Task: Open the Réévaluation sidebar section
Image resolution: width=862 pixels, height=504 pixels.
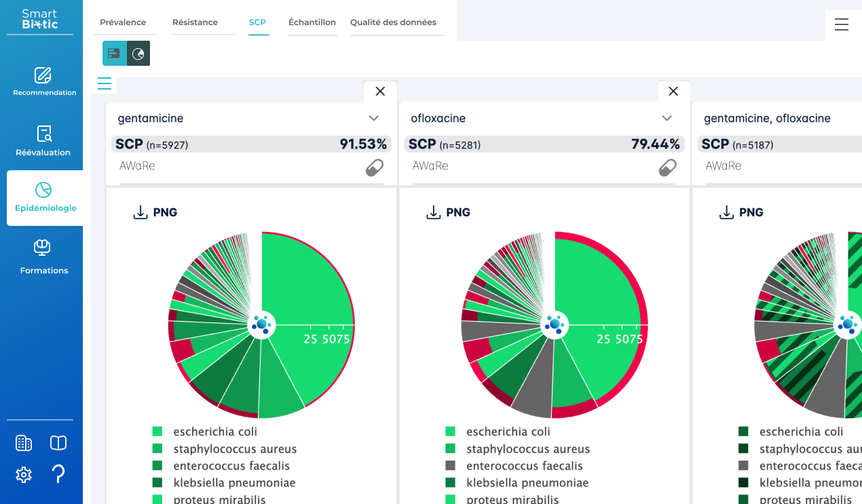Action: click(44, 141)
